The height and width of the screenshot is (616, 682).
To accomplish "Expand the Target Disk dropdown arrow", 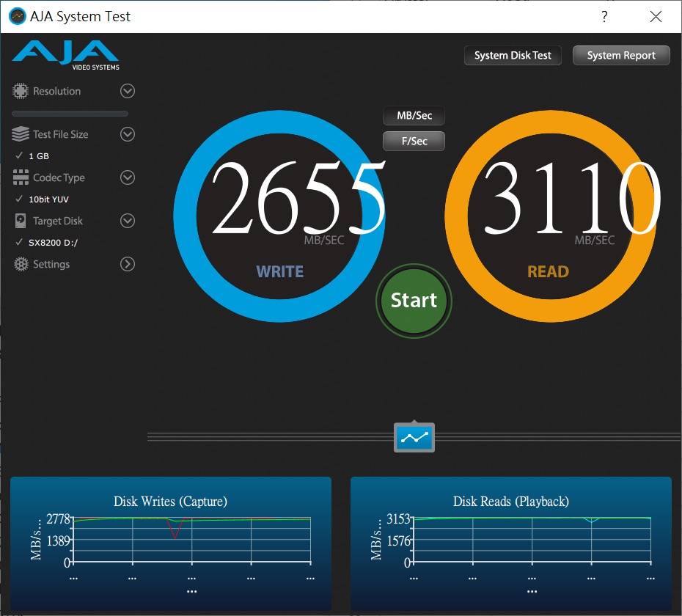I will (x=128, y=221).
